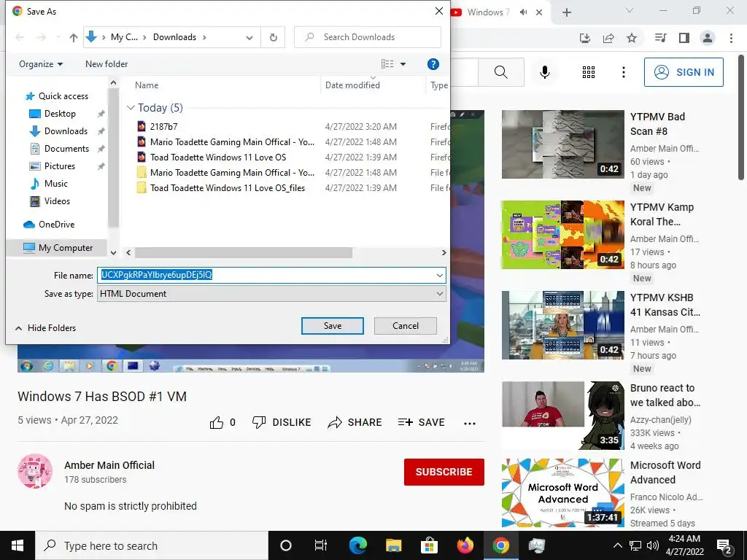Viewport: 747px width, 560px height.
Task: Open more actions ellipsis below video
Action: click(x=470, y=424)
